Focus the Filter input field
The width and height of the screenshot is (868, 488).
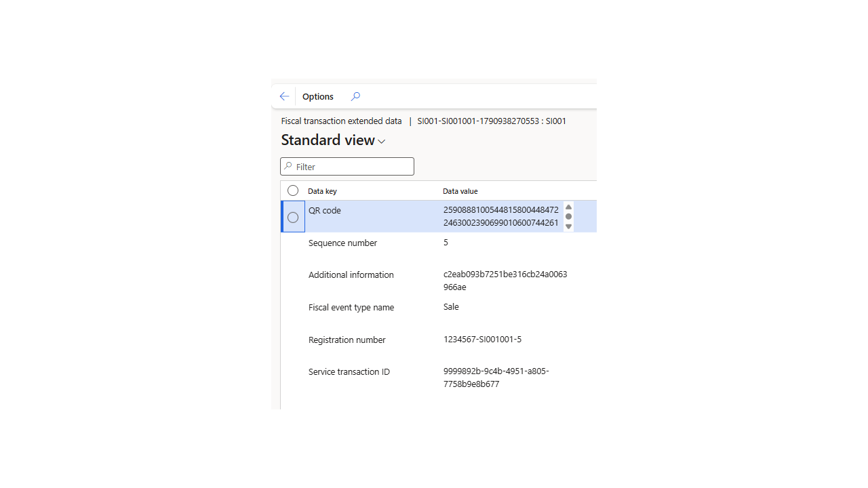(x=347, y=167)
